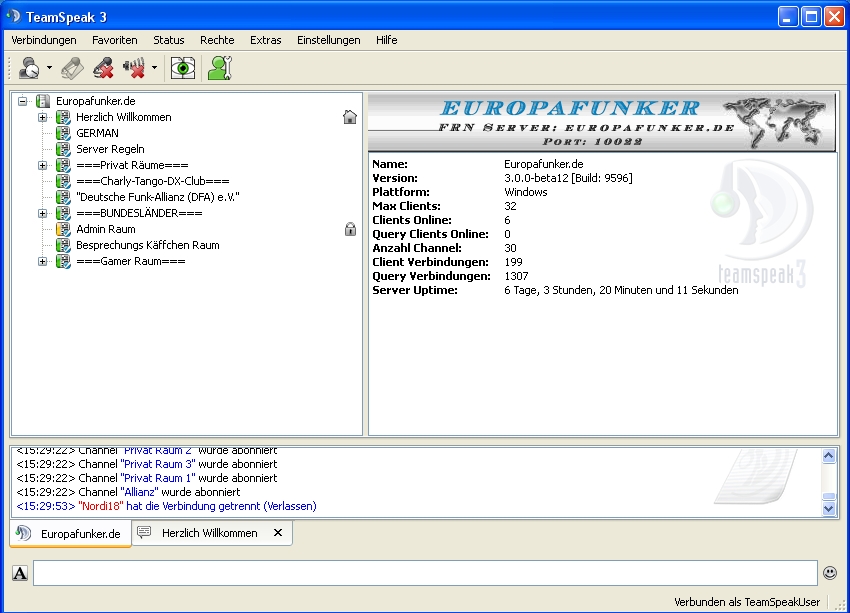Open the connect icon dropdown arrow
Image resolution: width=850 pixels, height=613 pixels.
coord(49,68)
